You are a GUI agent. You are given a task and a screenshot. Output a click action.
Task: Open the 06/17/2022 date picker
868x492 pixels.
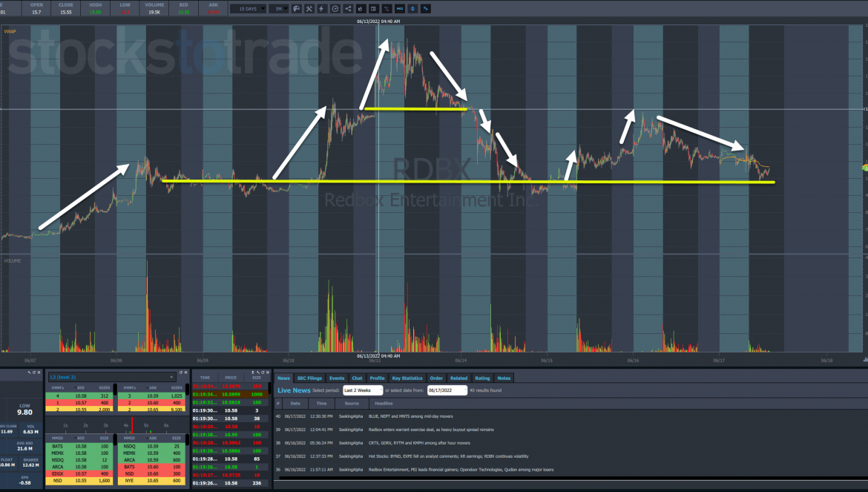pyautogui.click(x=447, y=390)
